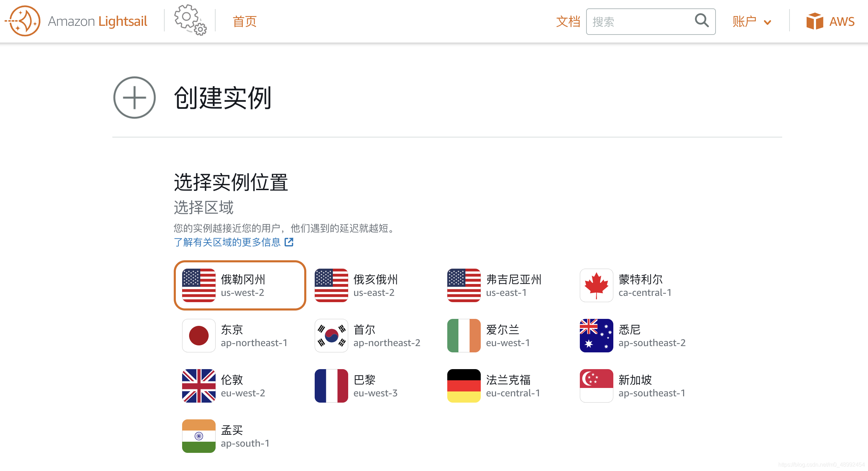Select the Seoul ap-northeast-2 flag
This screenshot has width=868, height=471.
331,336
